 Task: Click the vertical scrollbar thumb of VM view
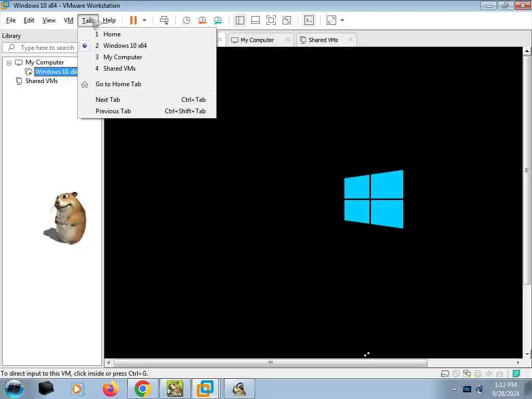pyautogui.click(x=527, y=170)
